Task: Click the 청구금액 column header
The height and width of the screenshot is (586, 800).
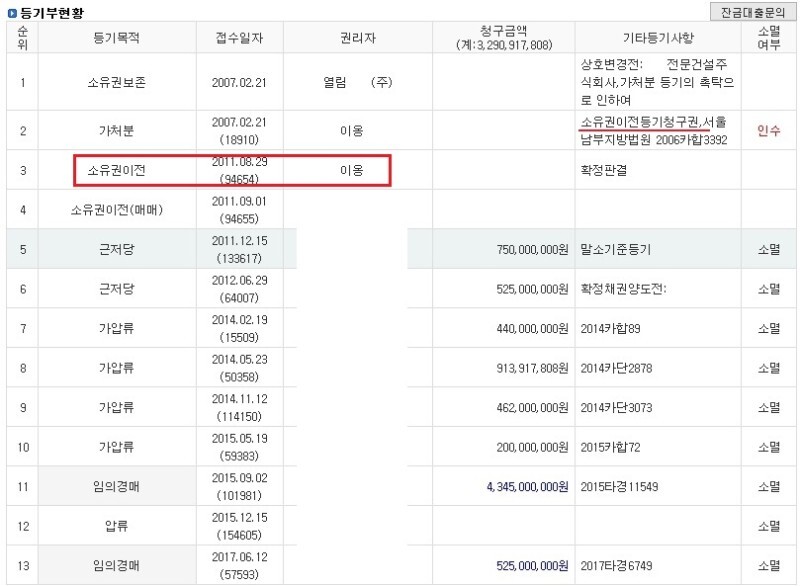Action: (504, 37)
